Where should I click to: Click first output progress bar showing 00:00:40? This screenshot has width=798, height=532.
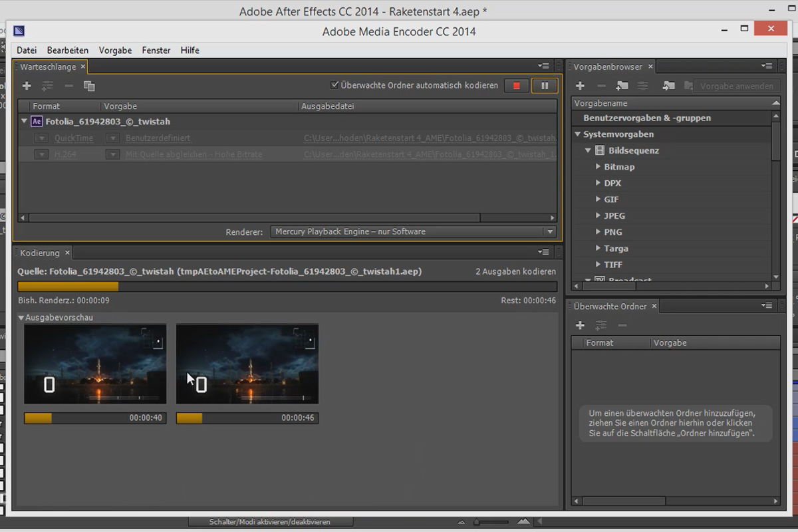pos(95,418)
